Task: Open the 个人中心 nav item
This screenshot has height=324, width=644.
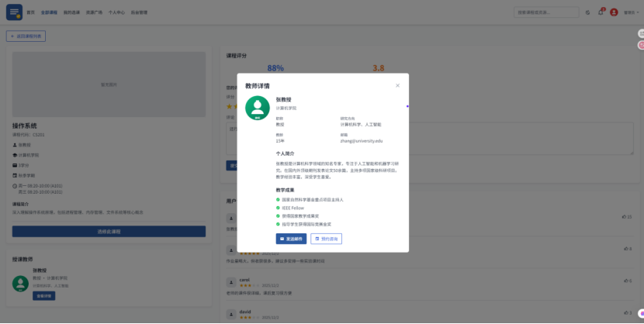Action: pos(116,12)
